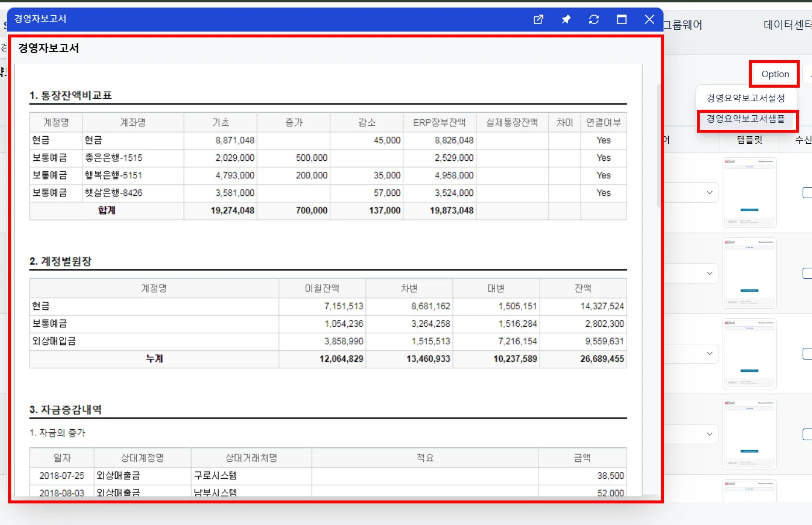Image resolution: width=812 pixels, height=525 pixels.
Task: Choose 경영요약보고서샘플 from the Option menu
Action: point(745,119)
